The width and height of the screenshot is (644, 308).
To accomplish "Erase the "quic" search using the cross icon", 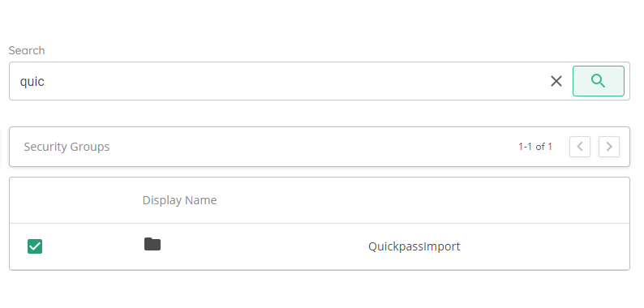I will 556,81.
